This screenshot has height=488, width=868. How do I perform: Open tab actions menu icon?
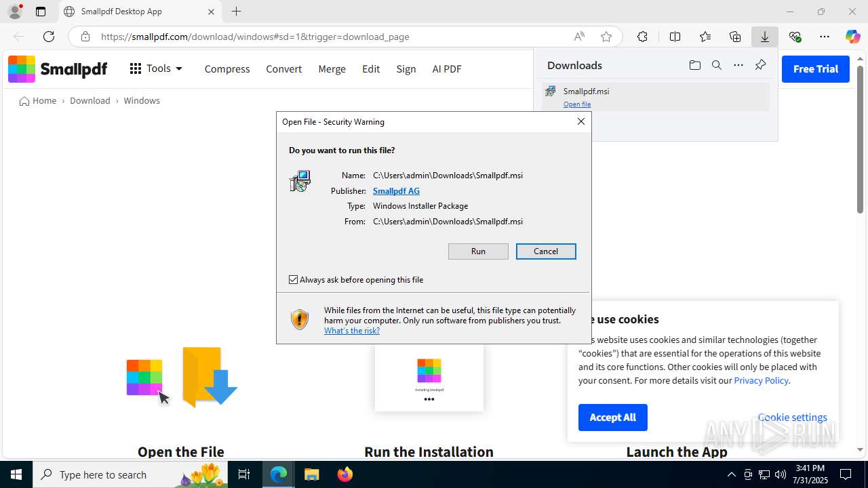41,12
